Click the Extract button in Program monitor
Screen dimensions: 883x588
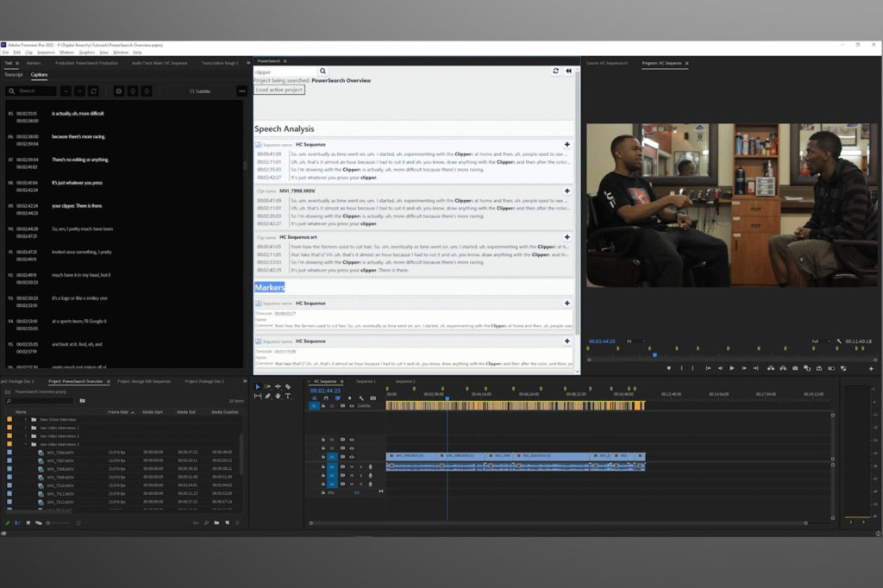point(783,368)
